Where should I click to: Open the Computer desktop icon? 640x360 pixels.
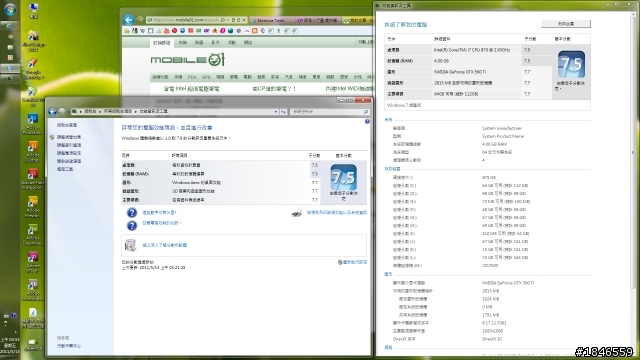[33, 11]
